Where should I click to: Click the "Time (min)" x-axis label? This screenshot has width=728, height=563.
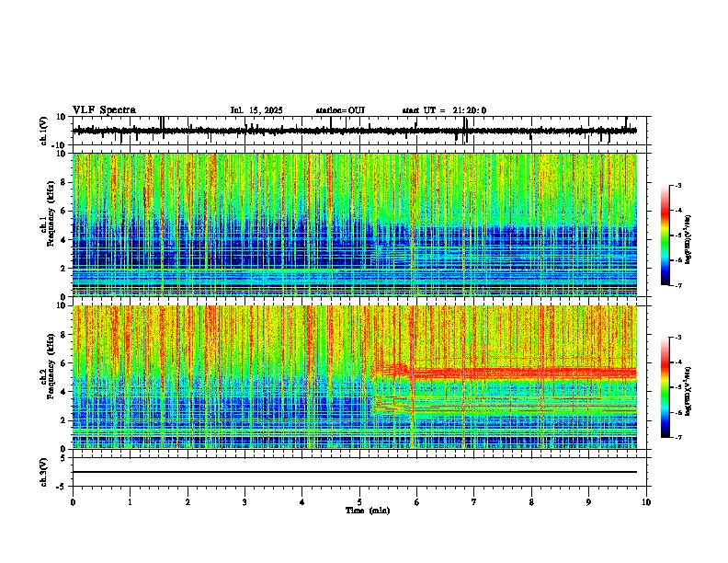click(x=368, y=511)
